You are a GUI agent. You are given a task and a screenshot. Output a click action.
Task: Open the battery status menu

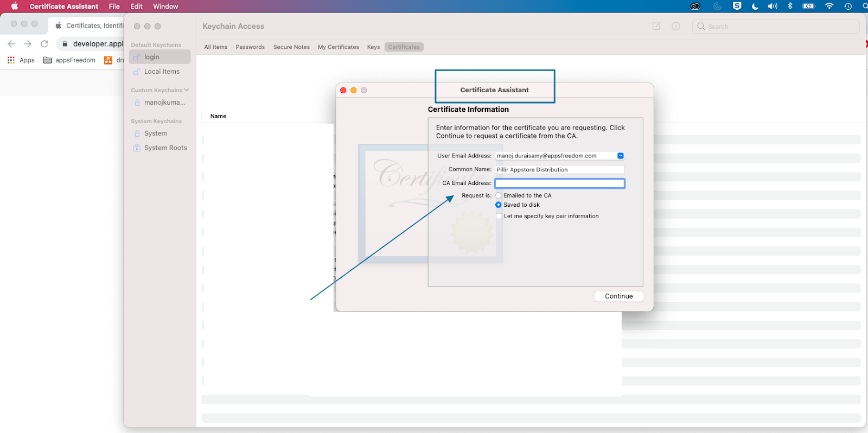point(809,6)
